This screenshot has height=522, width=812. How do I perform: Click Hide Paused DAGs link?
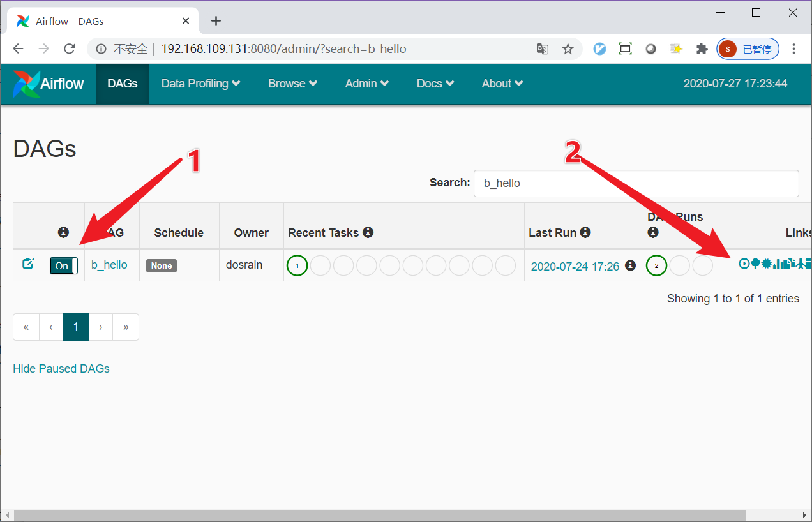tap(61, 369)
